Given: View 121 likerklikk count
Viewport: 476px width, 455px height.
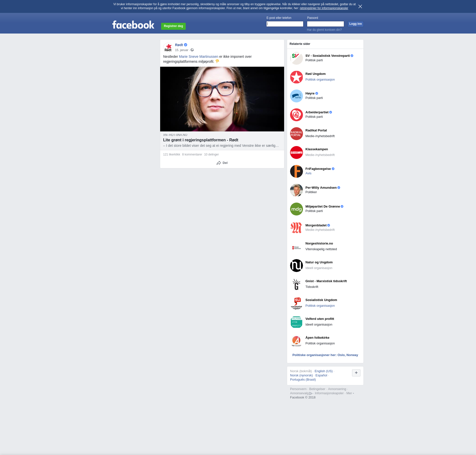Looking at the screenshot, I should (x=172, y=154).
